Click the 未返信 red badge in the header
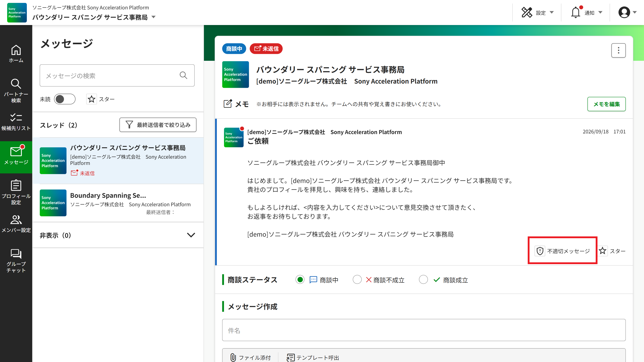The image size is (644, 362). [266, 48]
